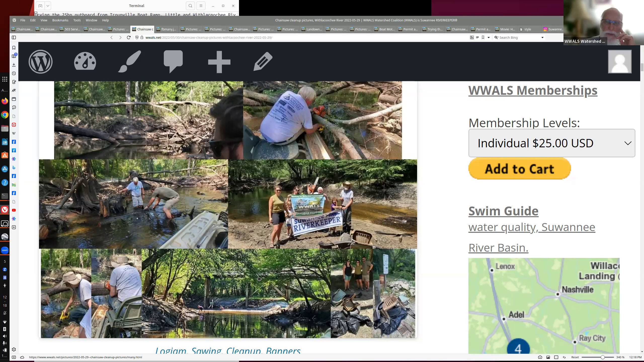Switch to the 'Movie: H...' tab
The width and height of the screenshot is (644, 362).
(506, 29)
